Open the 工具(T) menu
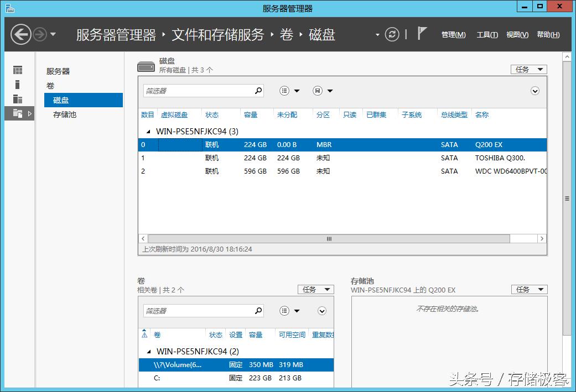The height and width of the screenshot is (392, 576). [x=486, y=34]
